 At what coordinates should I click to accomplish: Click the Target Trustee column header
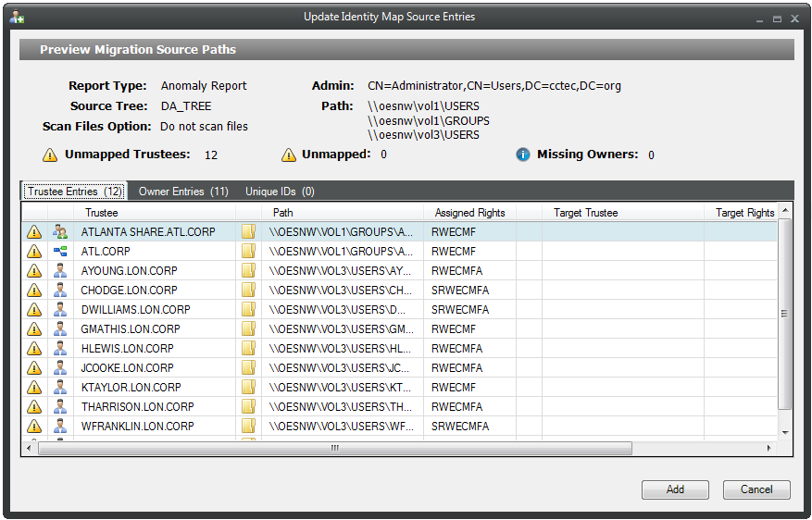[x=623, y=213]
